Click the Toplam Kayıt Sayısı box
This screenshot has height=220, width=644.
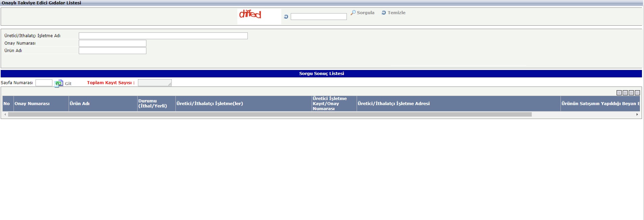tap(155, 83)
